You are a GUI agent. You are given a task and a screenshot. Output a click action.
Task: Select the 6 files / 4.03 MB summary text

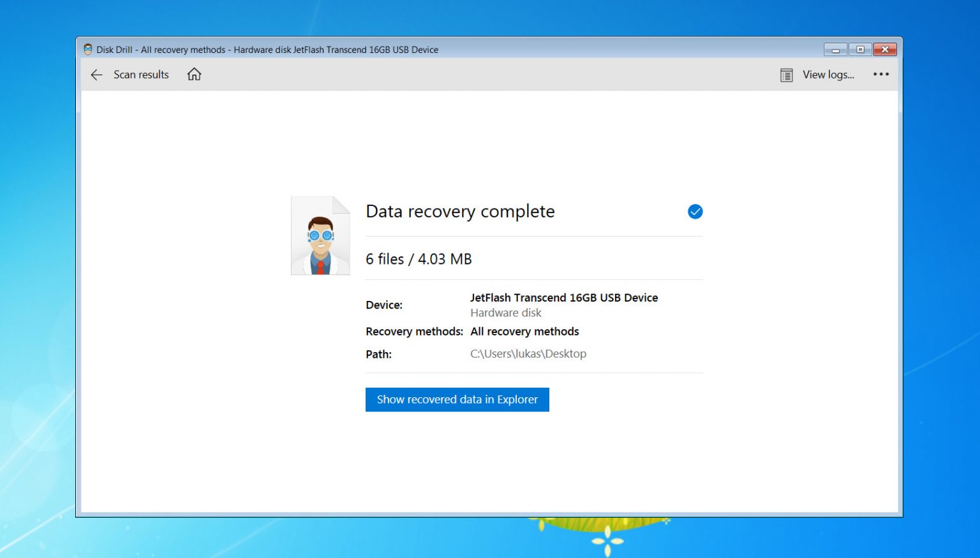(419, 259)
